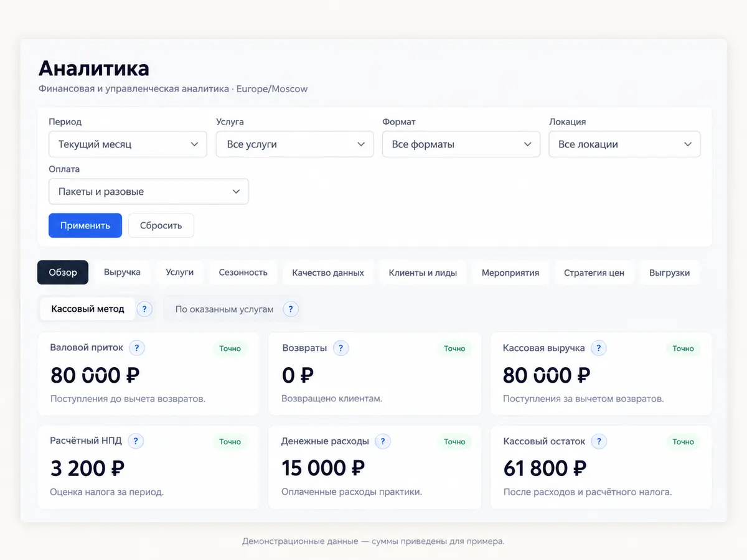Image resolution: width=747 pixels, height=560 pixels.
Task: Click the Демонстрационные данные footer note
Action: pyautogui.click(x=374, y=541)
